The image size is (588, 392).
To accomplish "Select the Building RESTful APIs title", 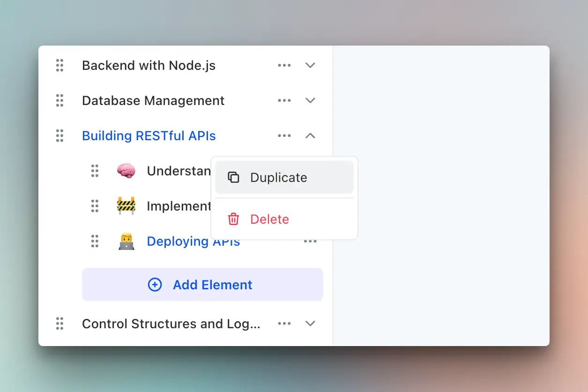I will (x=149, y=136).
